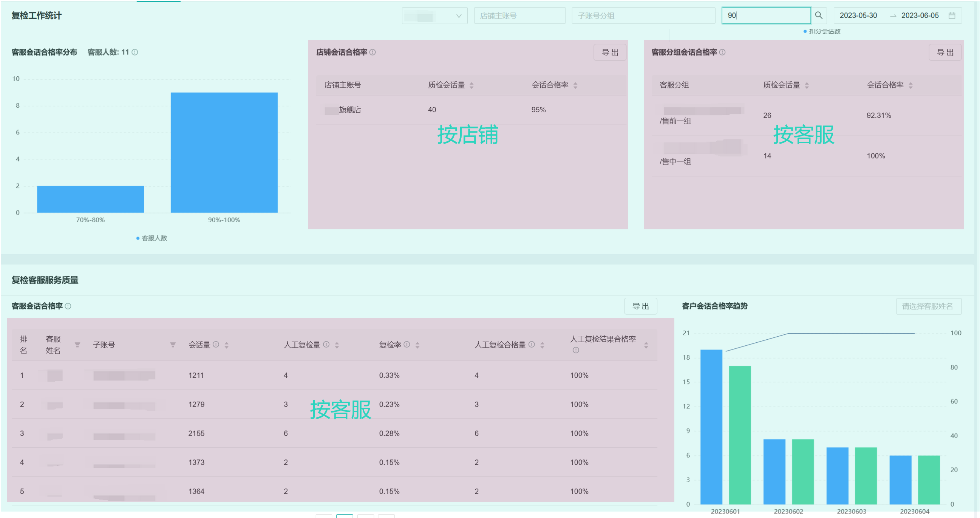Sort group table by 质检会话量

807,85
